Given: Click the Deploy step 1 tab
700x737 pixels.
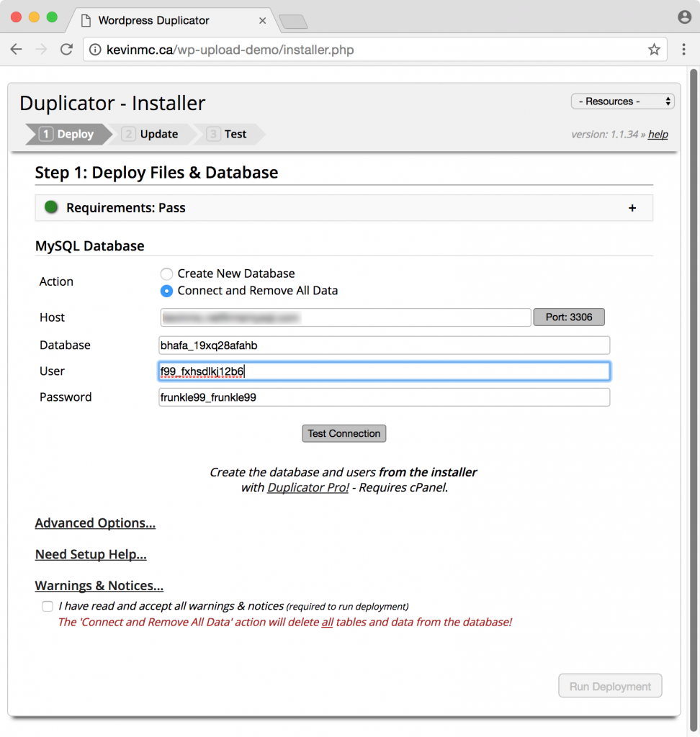Looking at the screenshot, I should click(68, 135).
